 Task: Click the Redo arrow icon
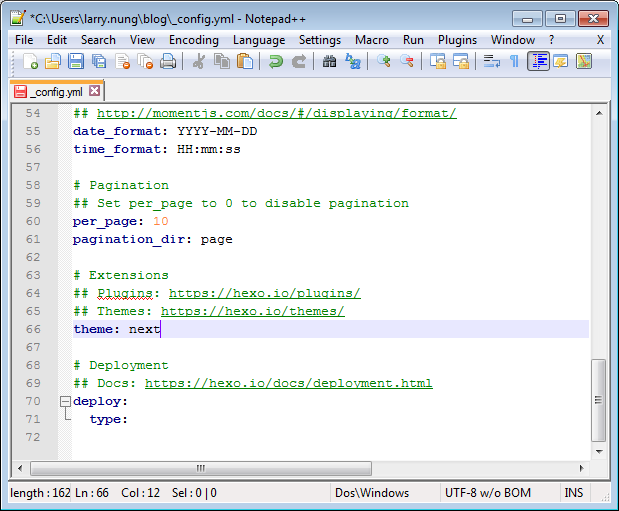(299, 62)
